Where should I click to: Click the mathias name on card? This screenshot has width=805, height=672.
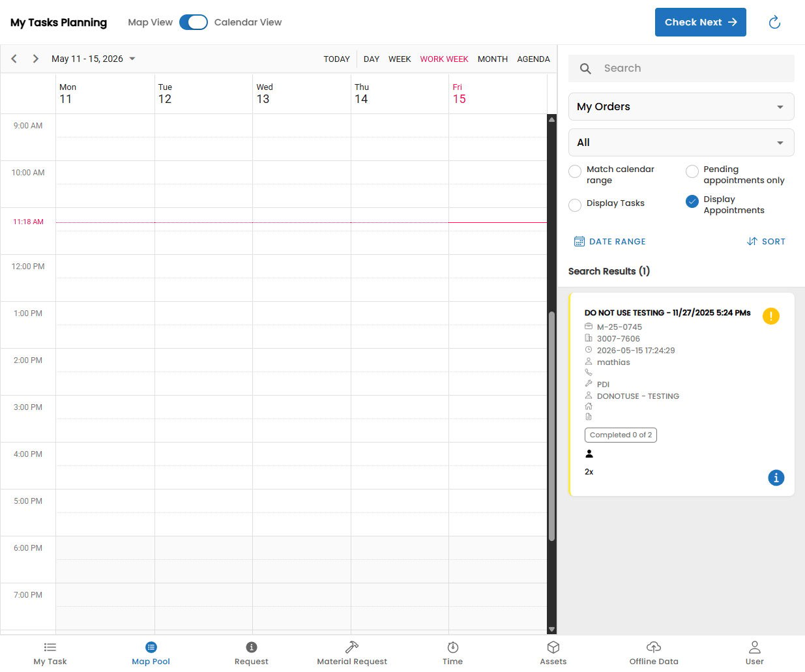pos(613,362)
